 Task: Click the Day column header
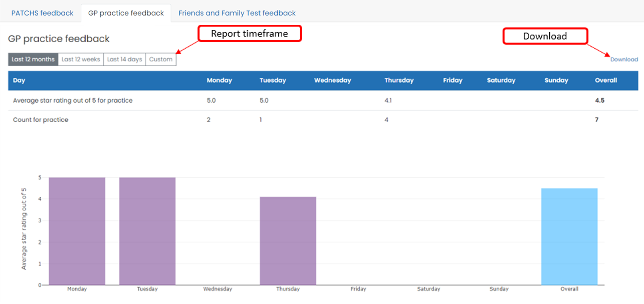[19, 80]
